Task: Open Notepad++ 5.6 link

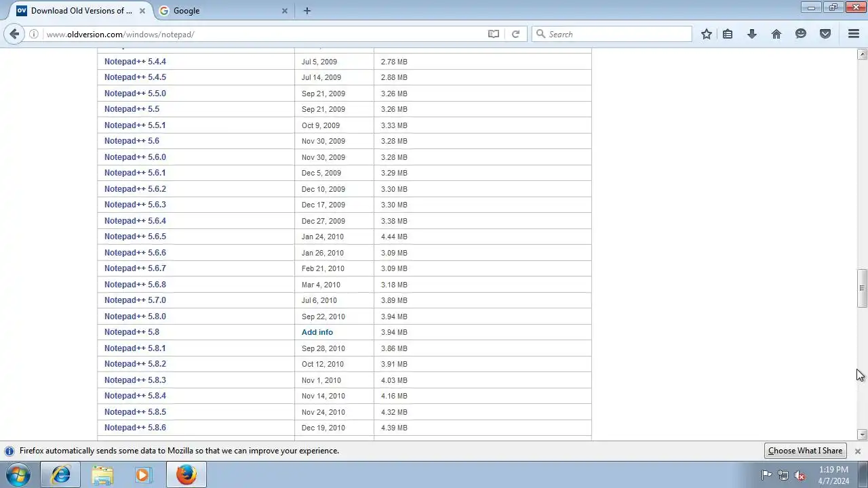Action: (x=132, y=141)
